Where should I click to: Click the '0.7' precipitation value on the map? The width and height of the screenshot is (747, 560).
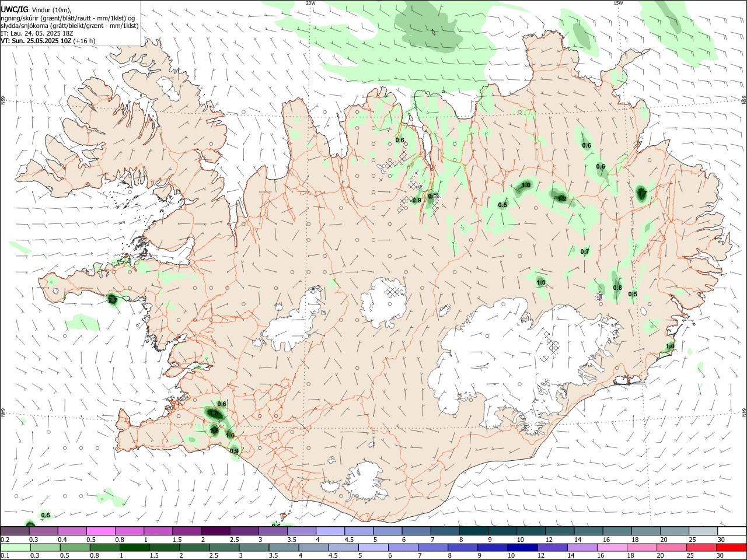click(x=585, y=251)
